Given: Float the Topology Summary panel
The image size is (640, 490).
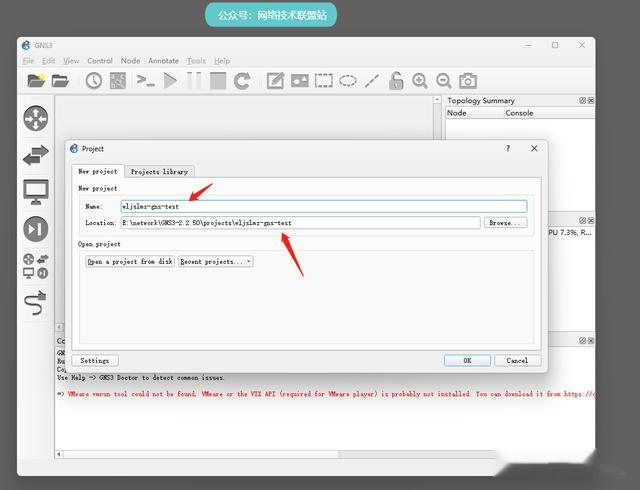Looking at the screenshot, I should [582, 100].
